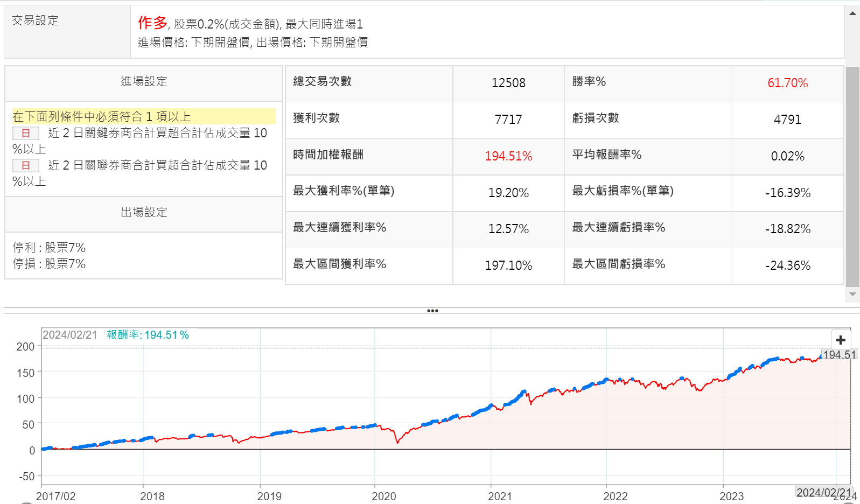Click the 61.70% win rate value

point(787,83)
